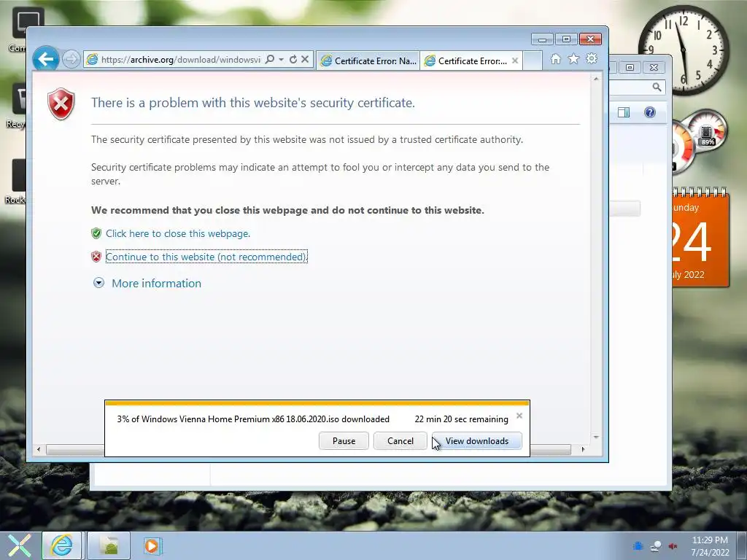The height and width of the screenshot is (560, 747).
Task: Click the archive.org URL address field
Action: coord(181,60)
